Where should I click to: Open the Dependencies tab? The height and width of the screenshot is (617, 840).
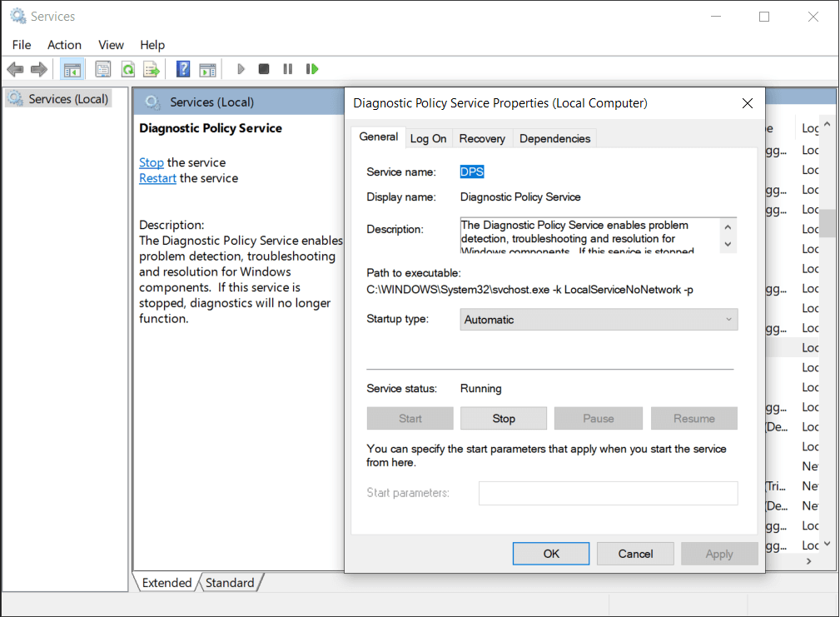[x=554, y=139]
